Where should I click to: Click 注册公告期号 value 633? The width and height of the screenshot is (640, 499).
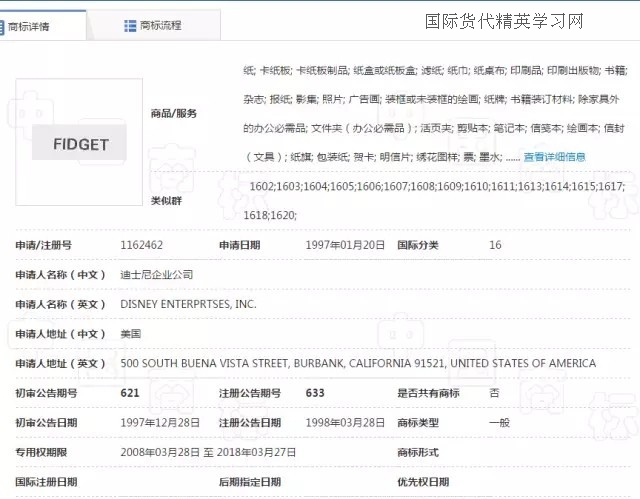click(315, 393)
